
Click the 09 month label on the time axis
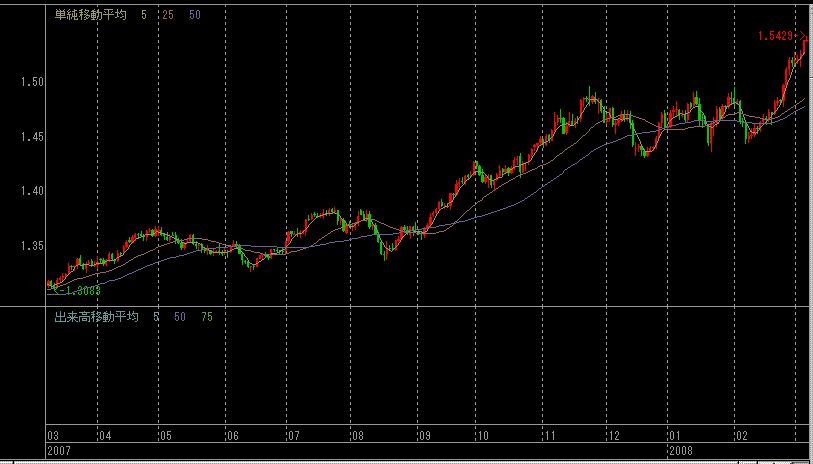point(424,435)
